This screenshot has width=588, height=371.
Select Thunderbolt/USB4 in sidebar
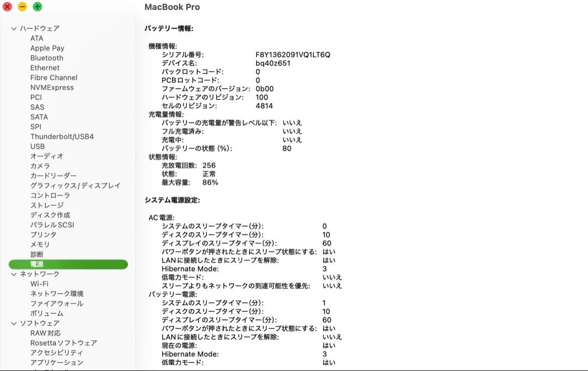62,137
